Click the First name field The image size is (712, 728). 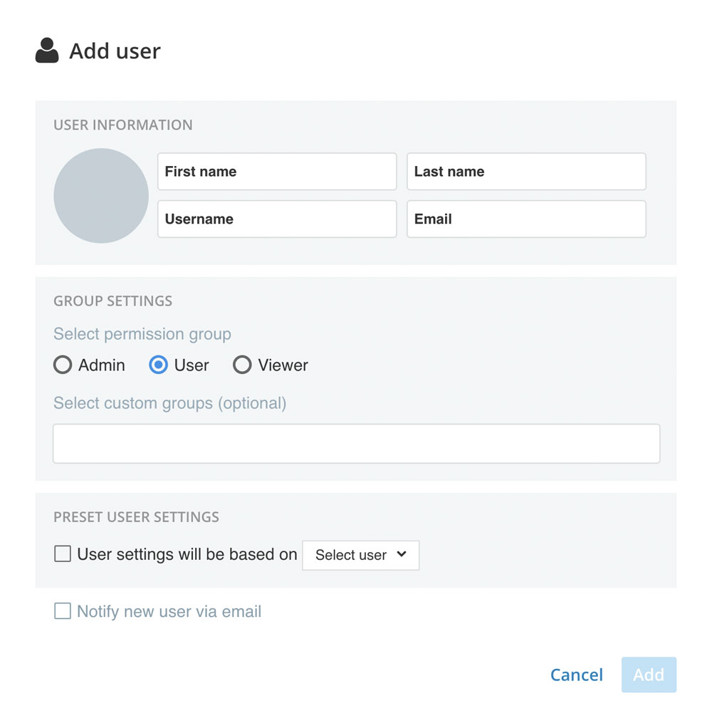tap(277, 172)
